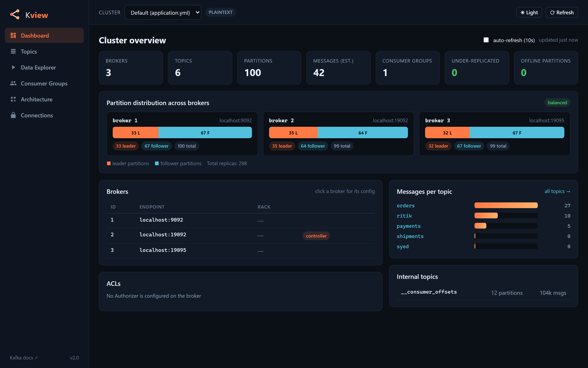Click the sun icon on Light button
The height and width of the screenshot is (368, 588).
523,12
